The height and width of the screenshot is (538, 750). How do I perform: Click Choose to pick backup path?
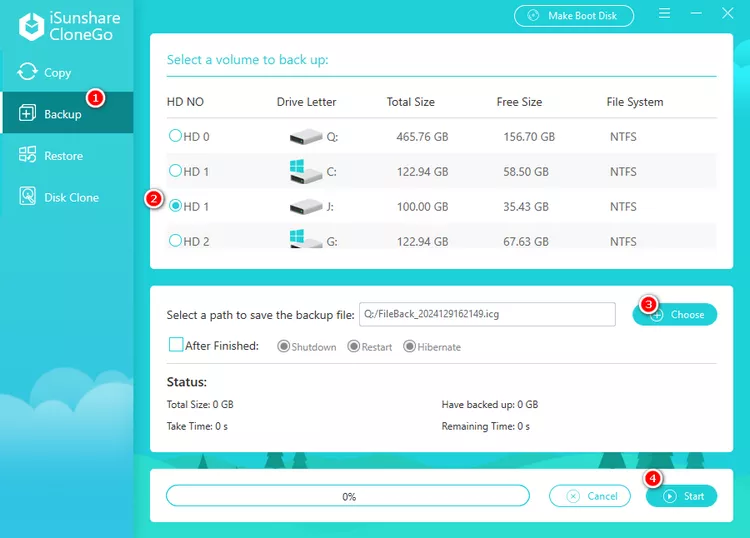674,315
